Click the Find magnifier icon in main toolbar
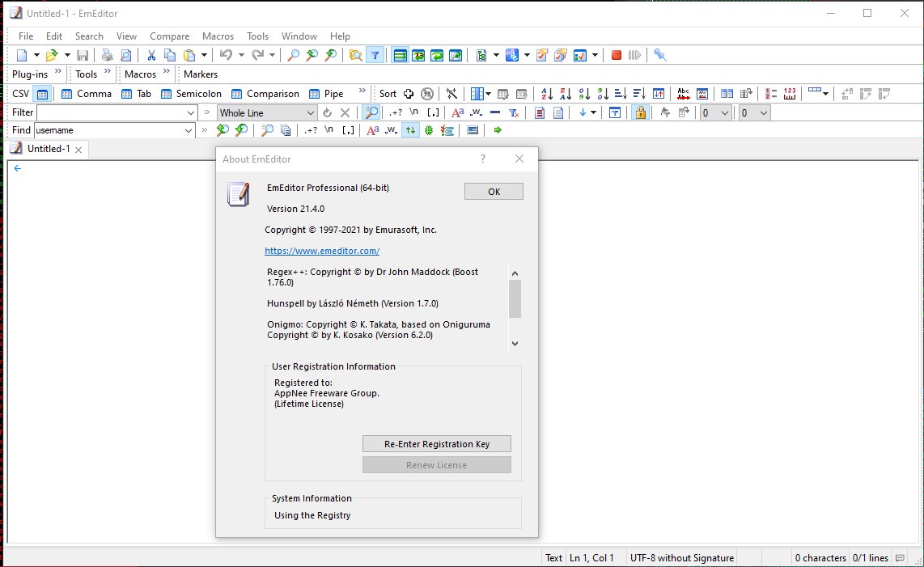Image resolution: width=924 pixels, height=567 pixels. [293, 55]
